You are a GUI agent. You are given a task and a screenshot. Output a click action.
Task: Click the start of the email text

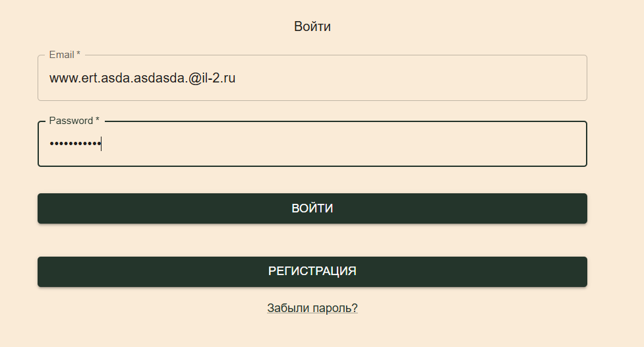pos(50,79)
